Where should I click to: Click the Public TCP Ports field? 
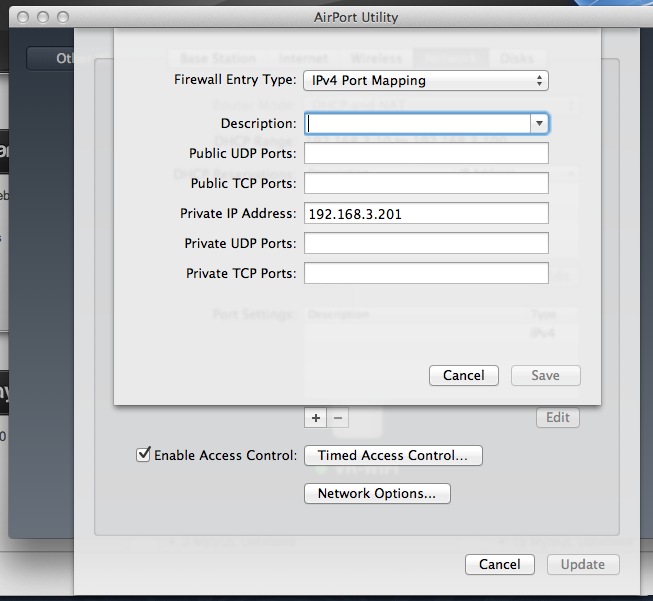click(426, 183)
